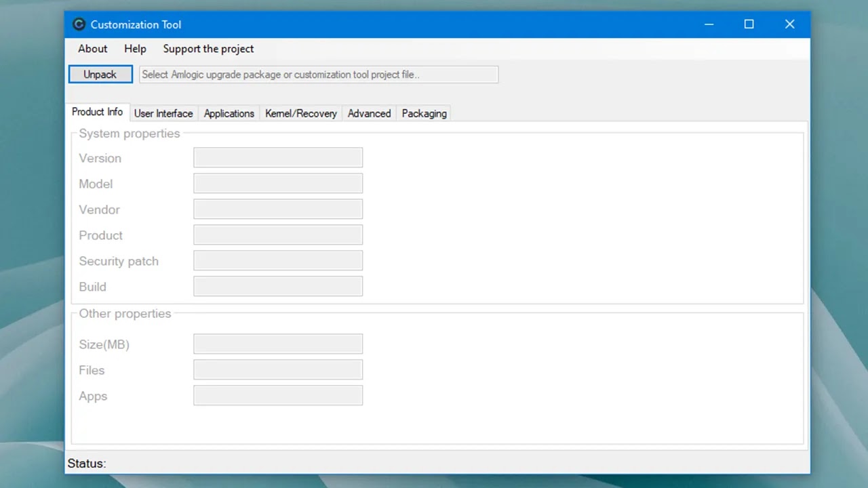Open the About menu
The image size is (868, 488).
(92, 49)
